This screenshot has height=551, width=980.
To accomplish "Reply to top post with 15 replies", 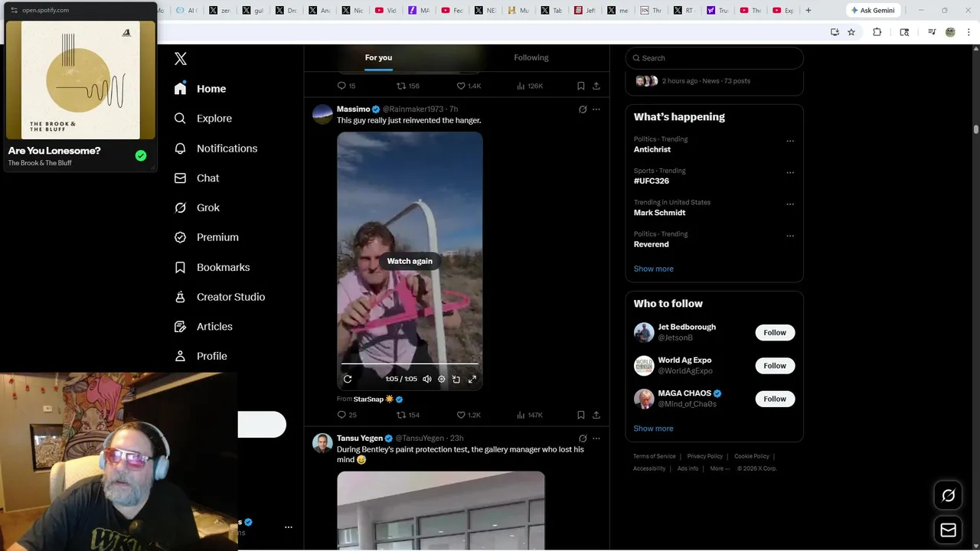I will pos(346,86).
